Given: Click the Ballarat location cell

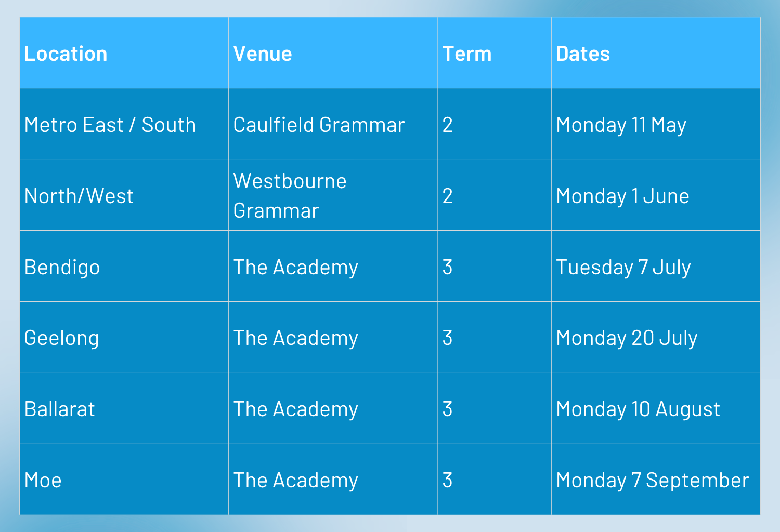Looking at the screenshot, I should coord(60,409).
